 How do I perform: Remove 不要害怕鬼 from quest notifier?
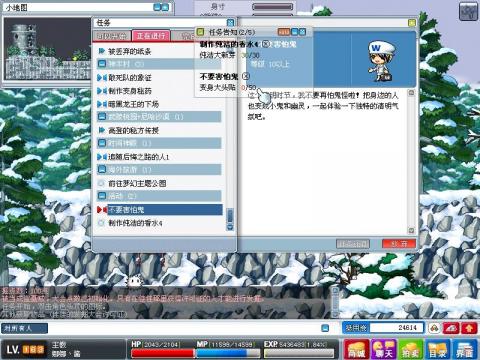pyautogui.click(x=246, y=76)
